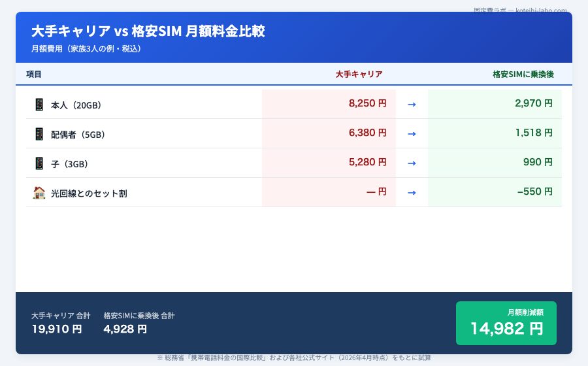Click the 大手キャリア column header
This screenshot has height=366, width=588.
point(359,75)
